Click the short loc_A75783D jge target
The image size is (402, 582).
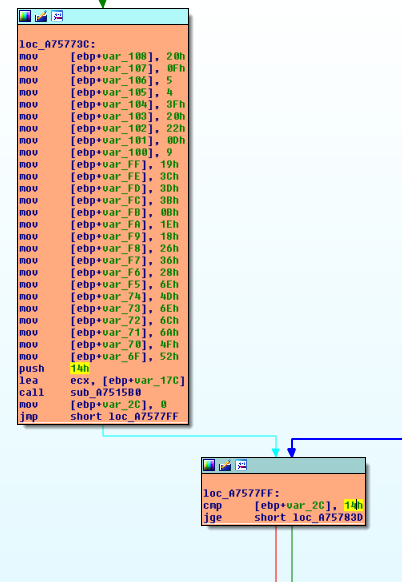click(x=308, y=517)
